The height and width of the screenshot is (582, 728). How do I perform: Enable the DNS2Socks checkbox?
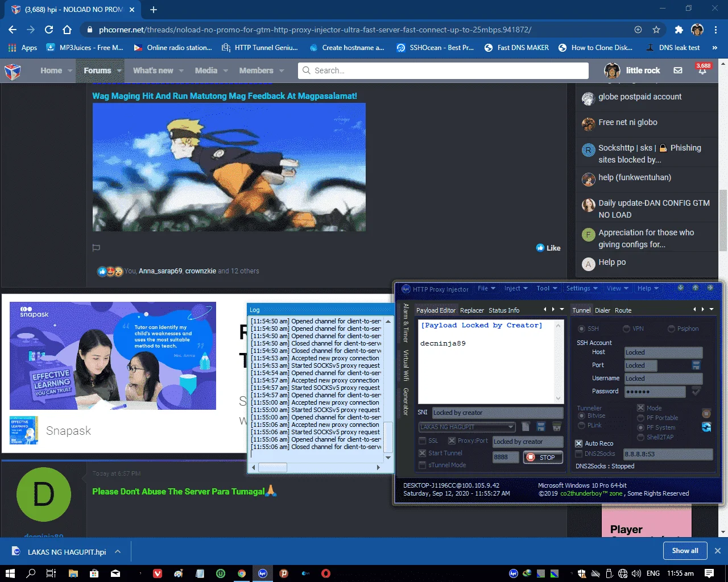pyautogui.click(x=579, y=454)
